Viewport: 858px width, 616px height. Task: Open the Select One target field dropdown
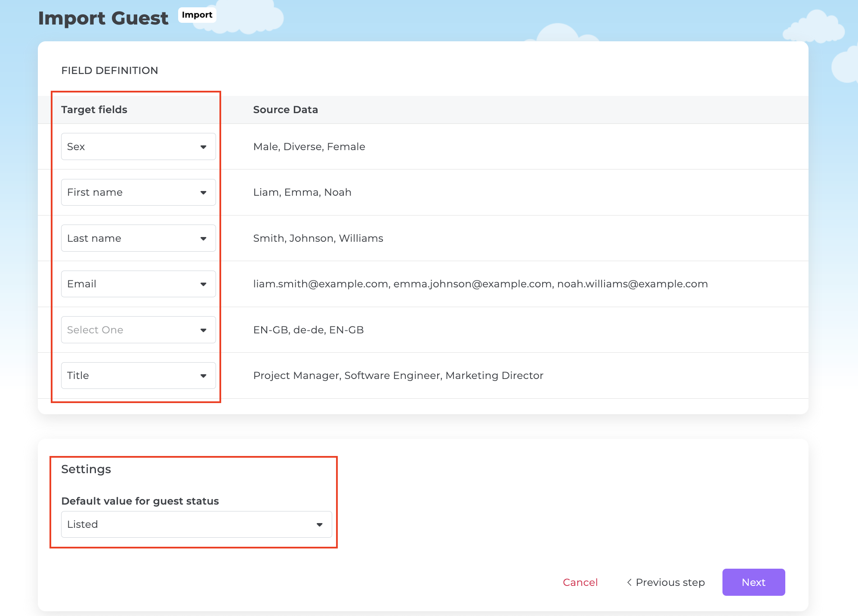138,330
